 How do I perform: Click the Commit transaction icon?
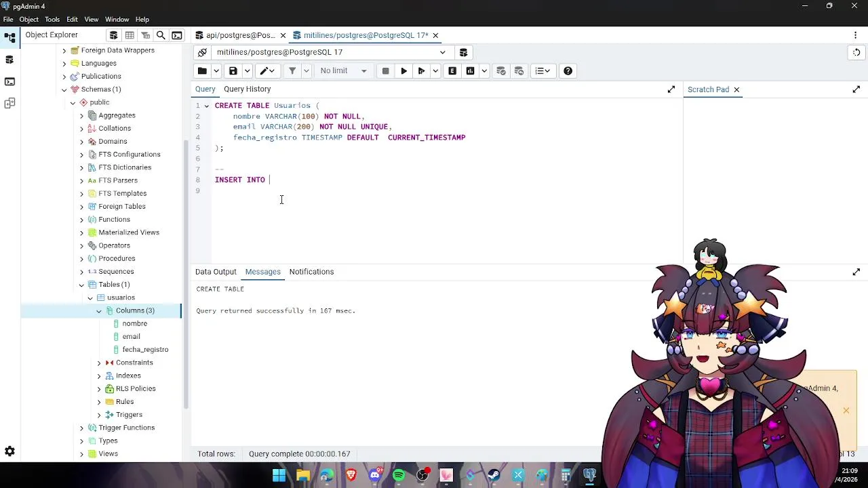501,71
